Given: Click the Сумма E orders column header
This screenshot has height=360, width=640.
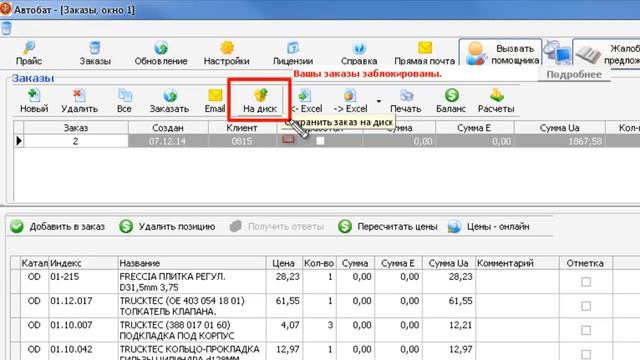Looking at the screenshot, I should 474,128.
